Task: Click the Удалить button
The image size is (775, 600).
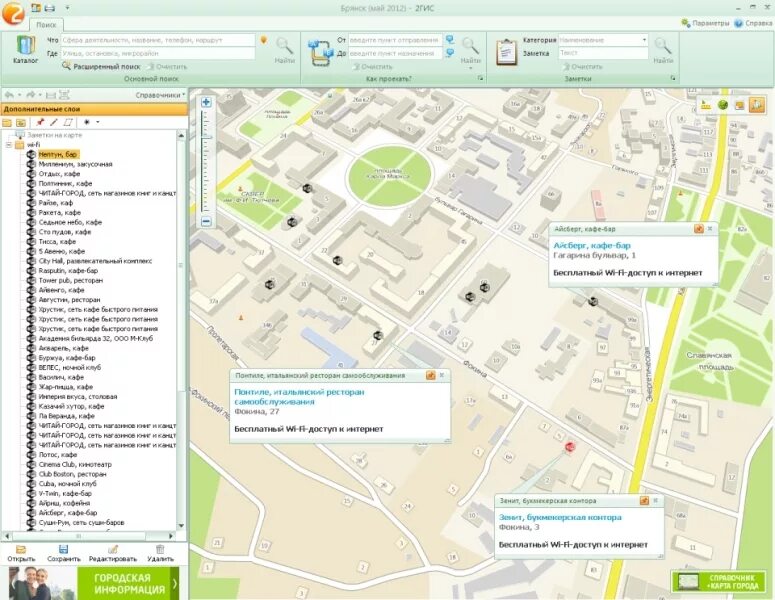Action: pos(160,553)
